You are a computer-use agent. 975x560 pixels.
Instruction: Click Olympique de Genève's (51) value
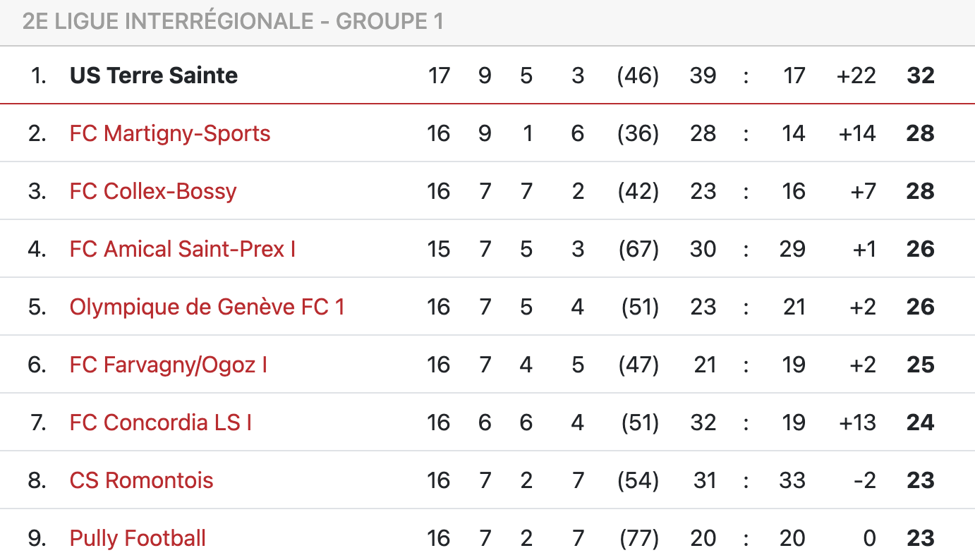click(639, 307)
